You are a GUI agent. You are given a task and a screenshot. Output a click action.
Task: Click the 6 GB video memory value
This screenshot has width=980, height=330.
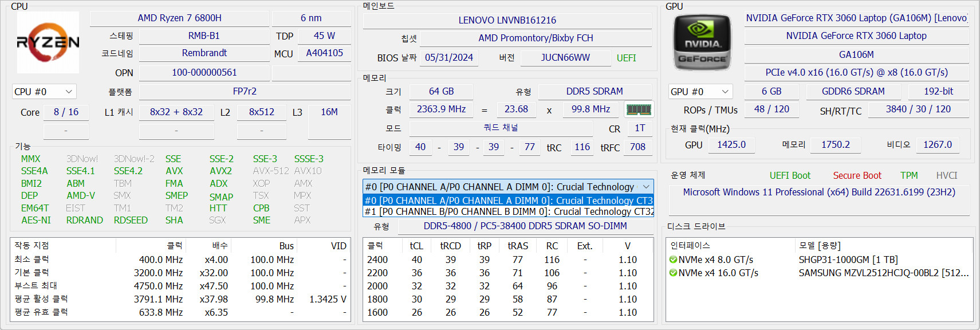[772, 92]
